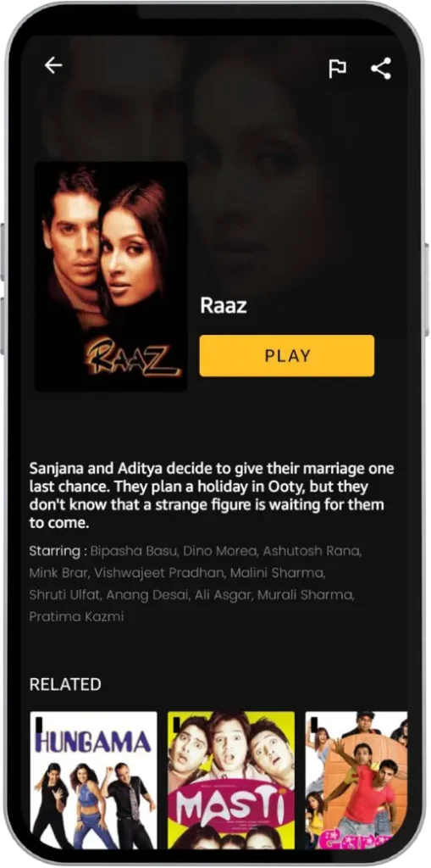This screenshot has width=431, height=868.
Task: Select cast member Bipasha Basu
Action: click(133, 551)
